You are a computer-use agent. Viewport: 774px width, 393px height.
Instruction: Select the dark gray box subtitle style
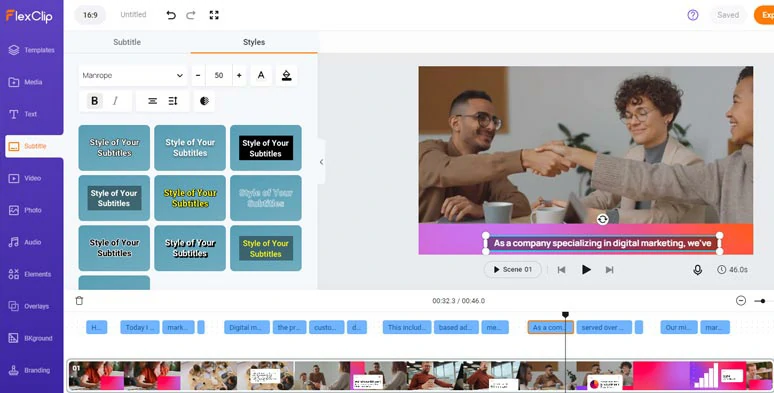(x=114, y=198)
